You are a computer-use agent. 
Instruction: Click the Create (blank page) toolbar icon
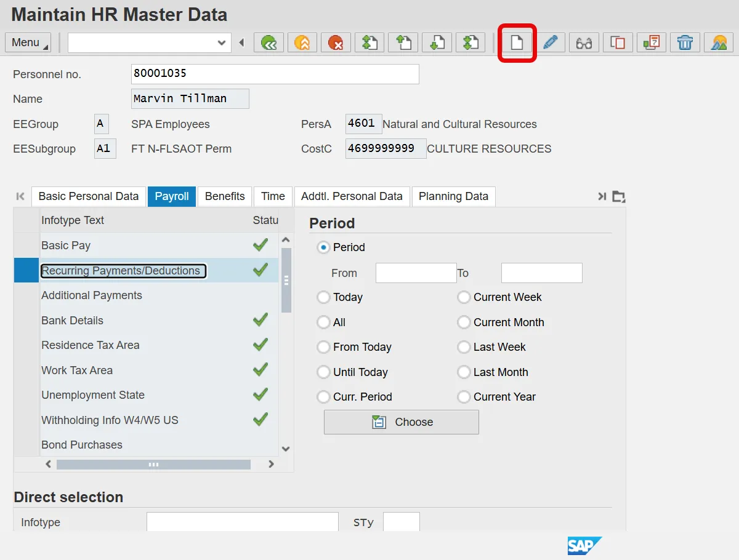pyautogui.click(x=517, y=42)
